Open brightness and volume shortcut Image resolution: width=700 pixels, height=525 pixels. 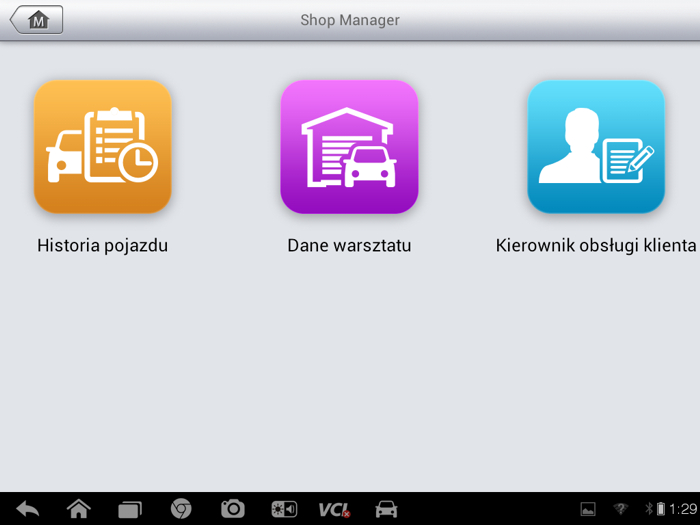284,509
